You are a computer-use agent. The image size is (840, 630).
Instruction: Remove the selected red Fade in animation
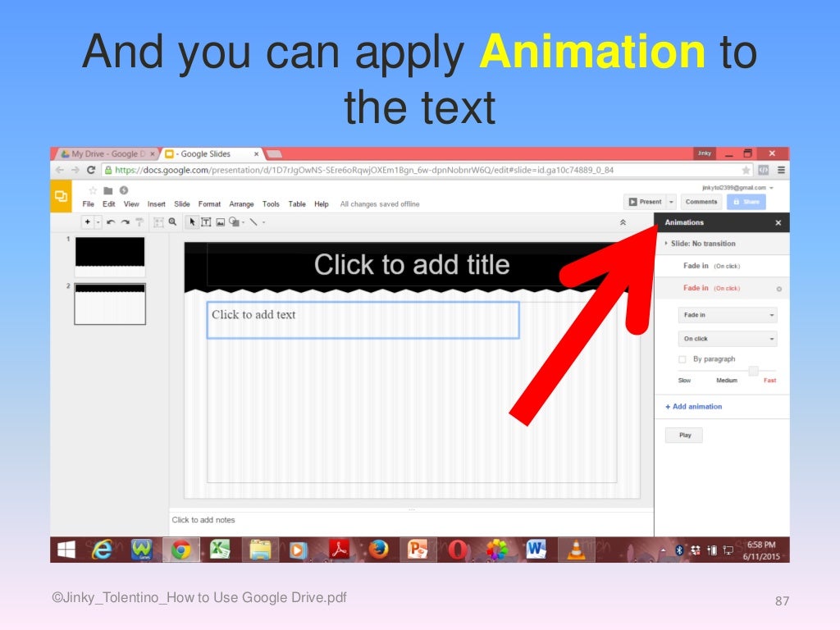[x=779, y=289]
